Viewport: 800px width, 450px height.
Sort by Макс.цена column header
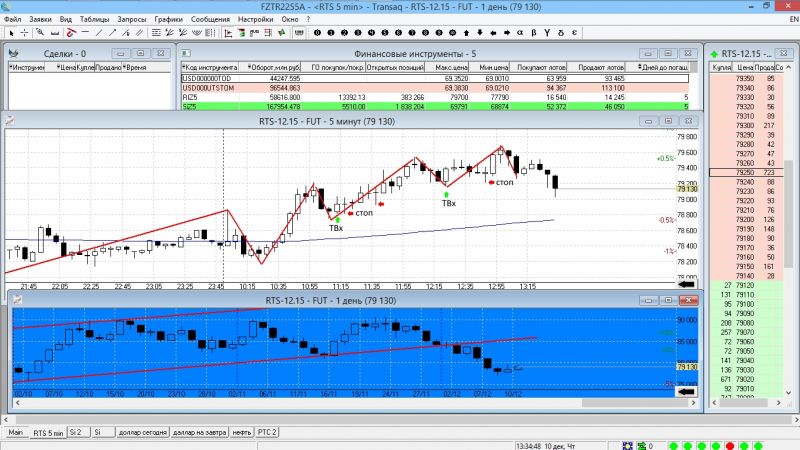[447, 67]
